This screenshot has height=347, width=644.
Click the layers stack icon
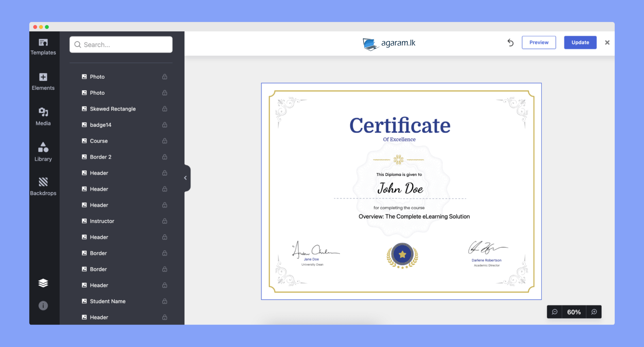click(43, 283)
